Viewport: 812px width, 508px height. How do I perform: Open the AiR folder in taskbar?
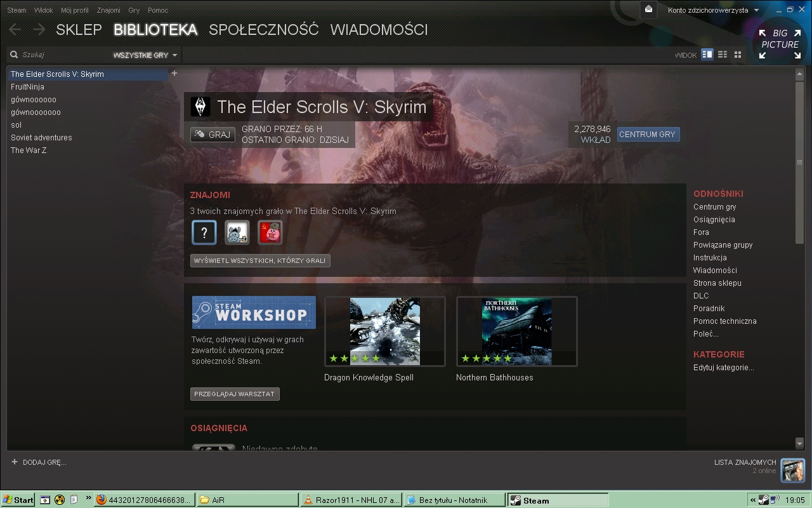click(x=247, y=500)
